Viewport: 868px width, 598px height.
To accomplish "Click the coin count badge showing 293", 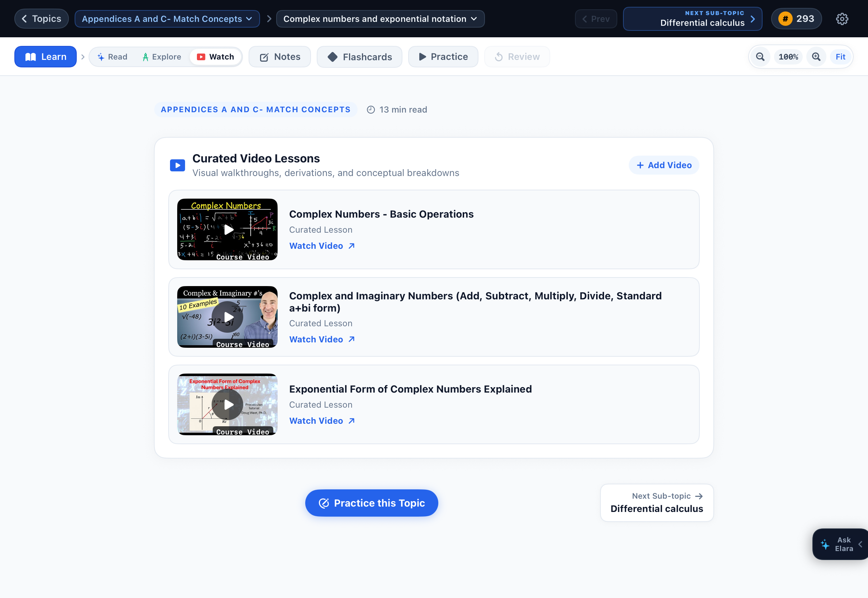I will (796, 19).
